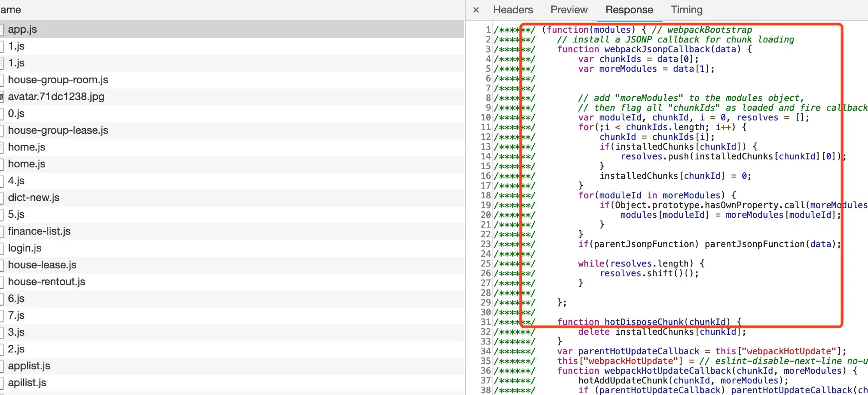Click the 'hotAddUpdateChunk(chunkId, moreModules);' line

(683, 380)
